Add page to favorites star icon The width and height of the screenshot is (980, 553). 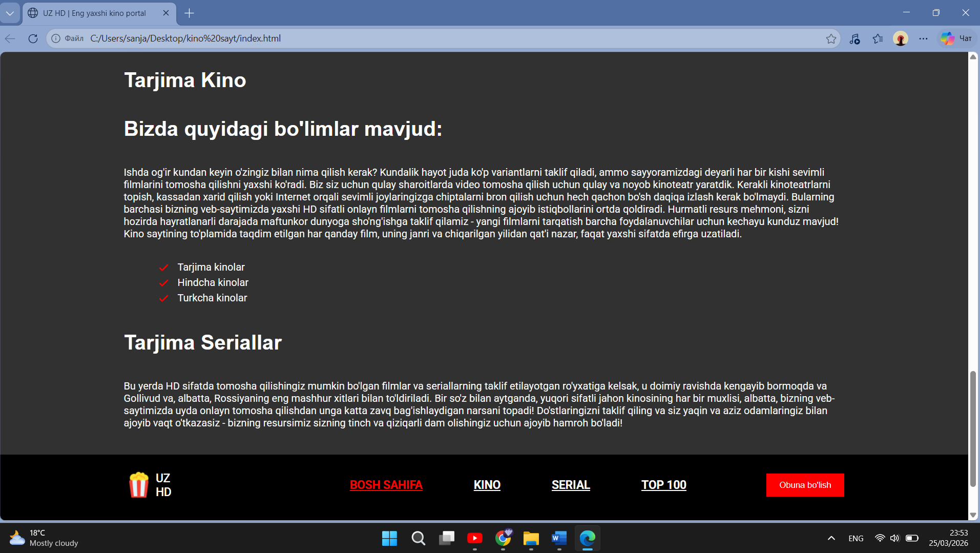pyautogui.click(x=831, y=38)
